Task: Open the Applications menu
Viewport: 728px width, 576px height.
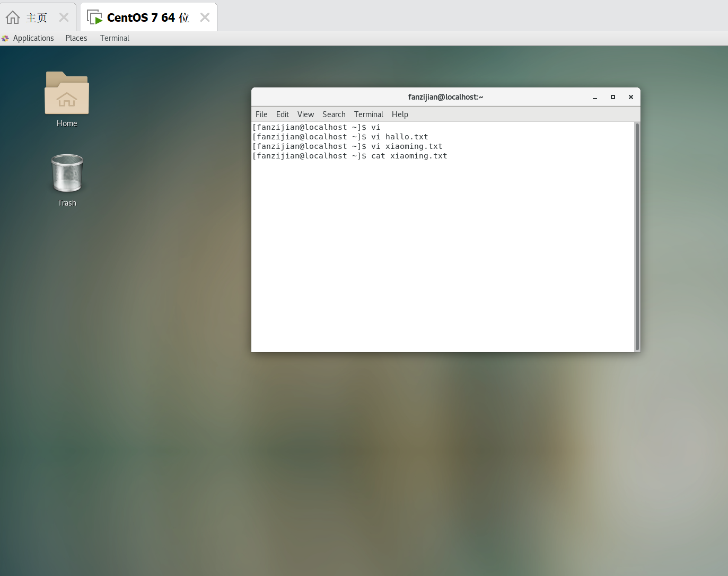Action: coord(33,38)
